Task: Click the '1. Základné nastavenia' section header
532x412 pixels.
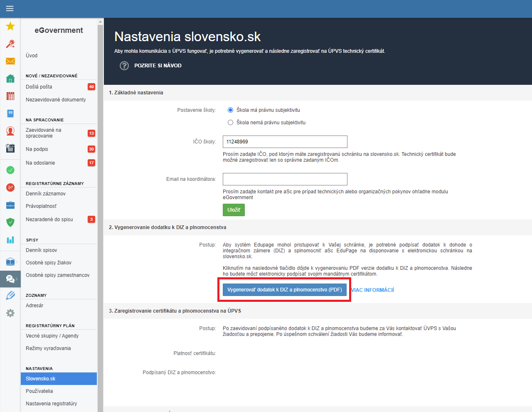Action: [x=136, y=93]
